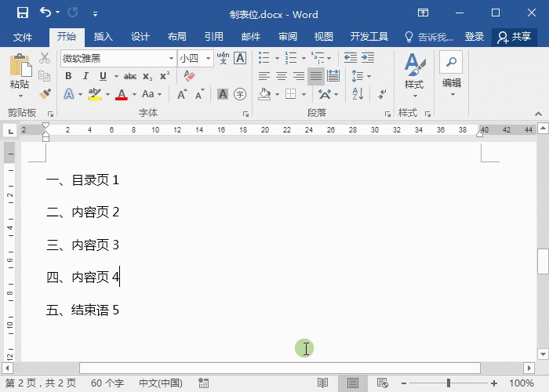The image size is (549, 392).
Task: Click the Cut scissors icon
Action: click(x=45, y=58)
